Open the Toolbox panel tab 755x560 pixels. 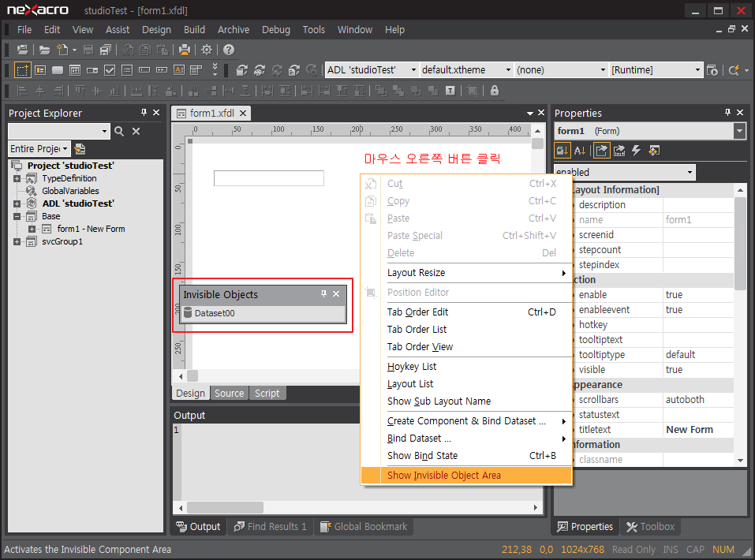[650, 526]
